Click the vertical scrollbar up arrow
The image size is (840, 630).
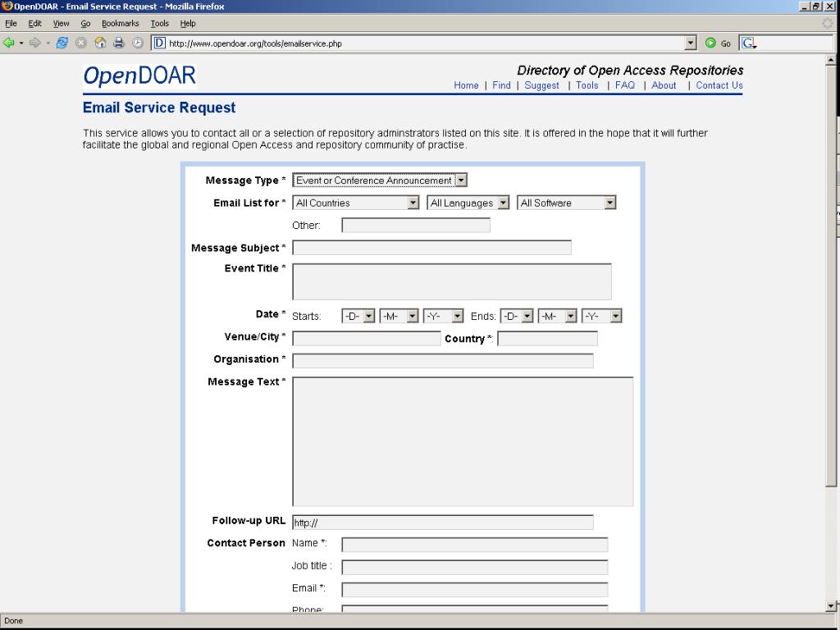[831, 59]
